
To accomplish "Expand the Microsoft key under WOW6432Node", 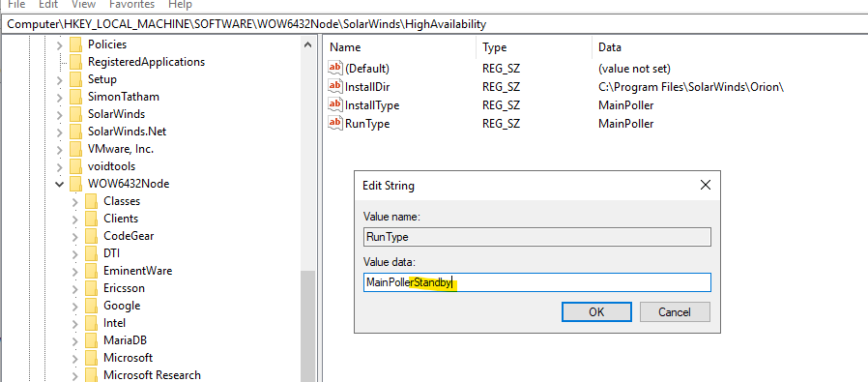I will 75,358.
